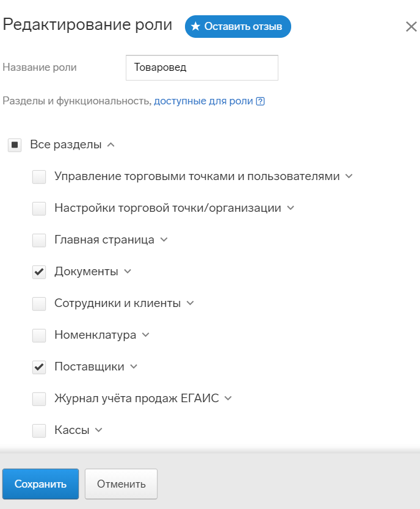The image size is (420, 509).
Task: Collapse the Все разделы list
Action: pyautogui.click(x=110, y=145)
